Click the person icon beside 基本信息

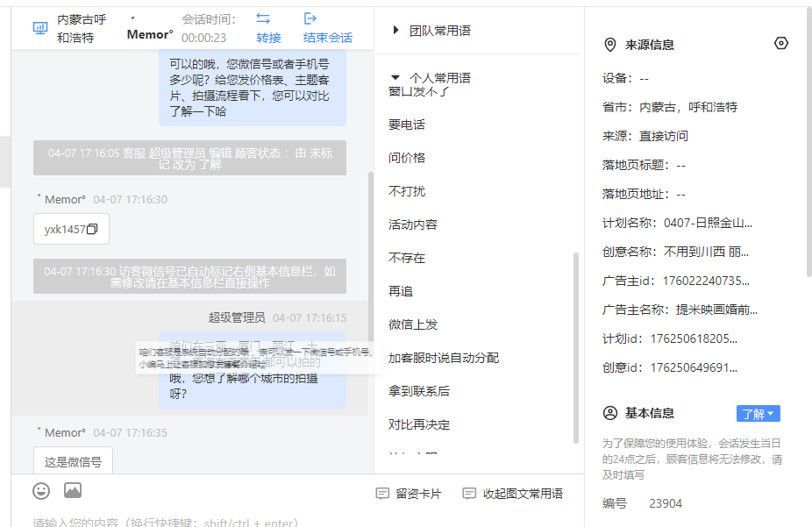pos(610,413)
